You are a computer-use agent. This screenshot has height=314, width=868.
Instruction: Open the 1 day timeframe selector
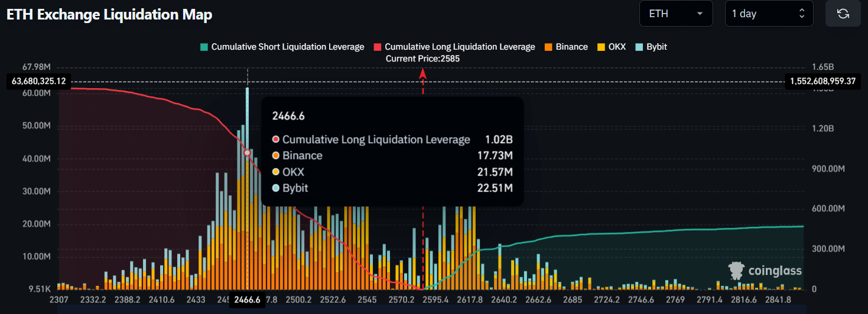click(x=769, y=14)
